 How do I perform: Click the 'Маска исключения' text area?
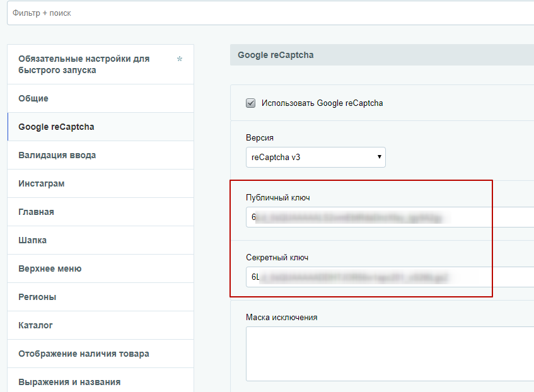click(390, 354)
